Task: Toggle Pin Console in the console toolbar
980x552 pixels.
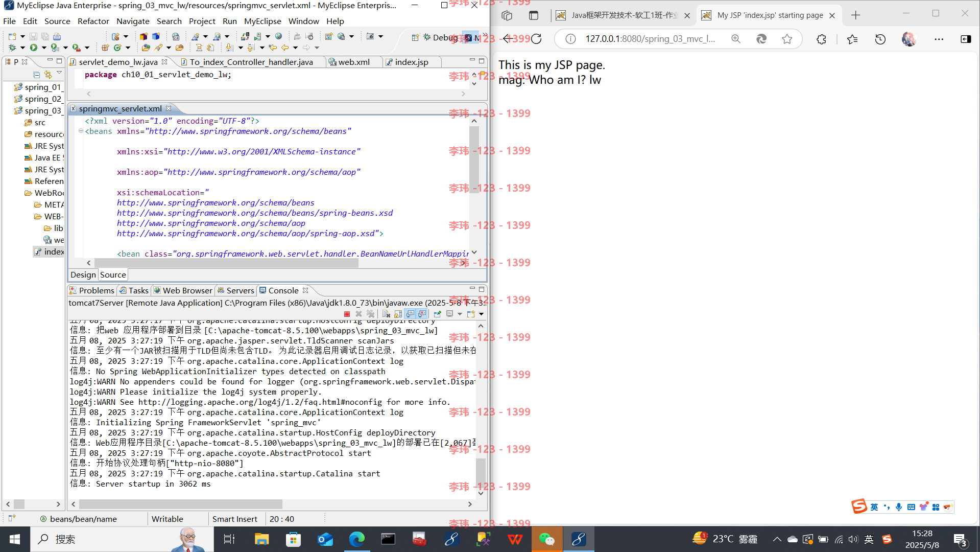Action: click(437, 314)
